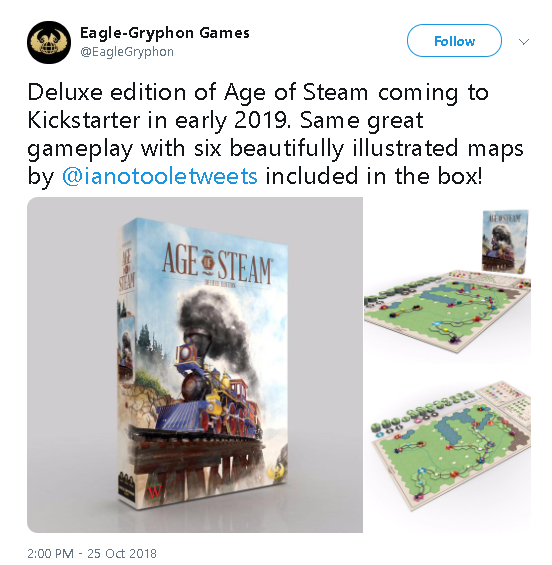Screen dimensions: 552x565
Task: Open the Eagle-Gryphon Games profile avatar
Action: pyautogui.click(x=49, y=42)
